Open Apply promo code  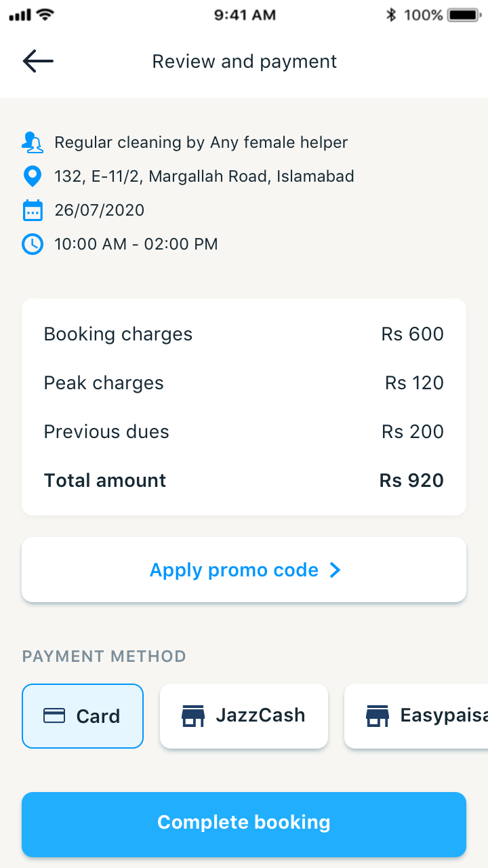coord(234,570)
